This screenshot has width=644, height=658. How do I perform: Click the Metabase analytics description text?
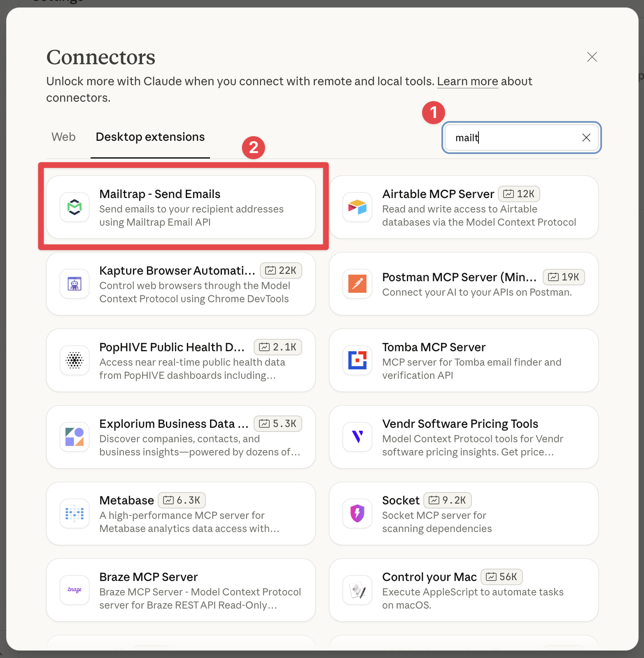point(189,522)
